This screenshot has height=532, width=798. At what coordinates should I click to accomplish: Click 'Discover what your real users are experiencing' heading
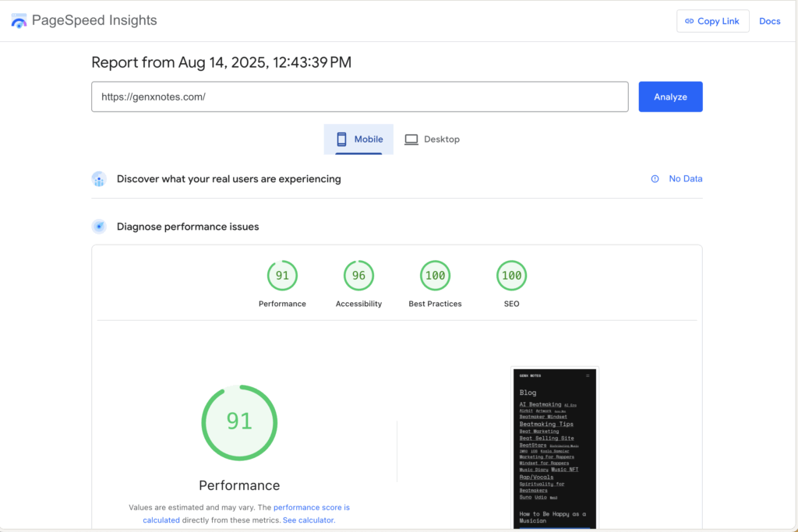228,179
